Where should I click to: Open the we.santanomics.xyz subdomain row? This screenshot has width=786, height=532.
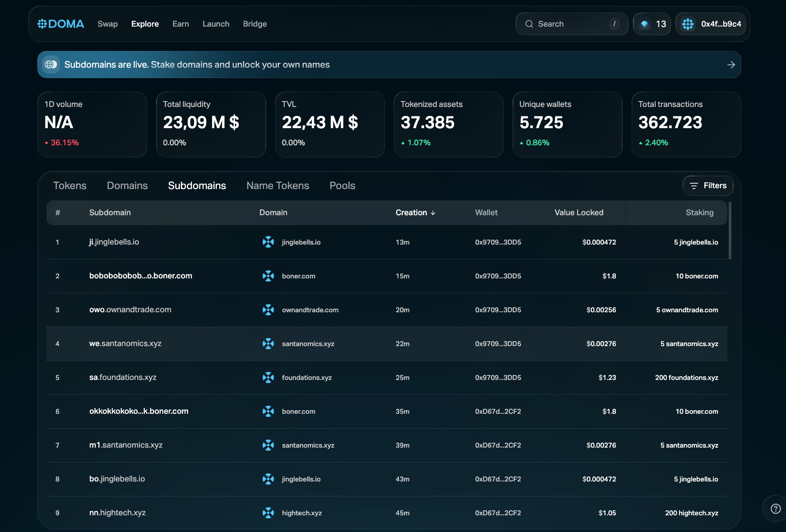tap(125, 344)
